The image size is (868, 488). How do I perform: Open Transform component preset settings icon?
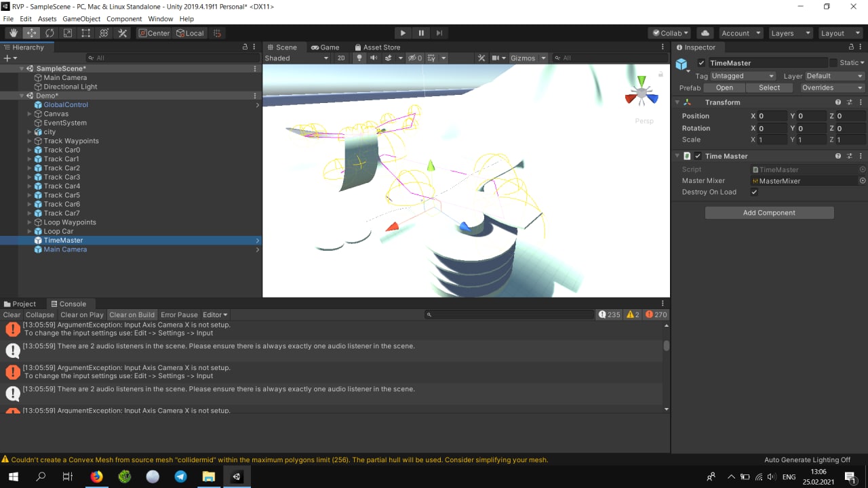(x=850, y=102)
